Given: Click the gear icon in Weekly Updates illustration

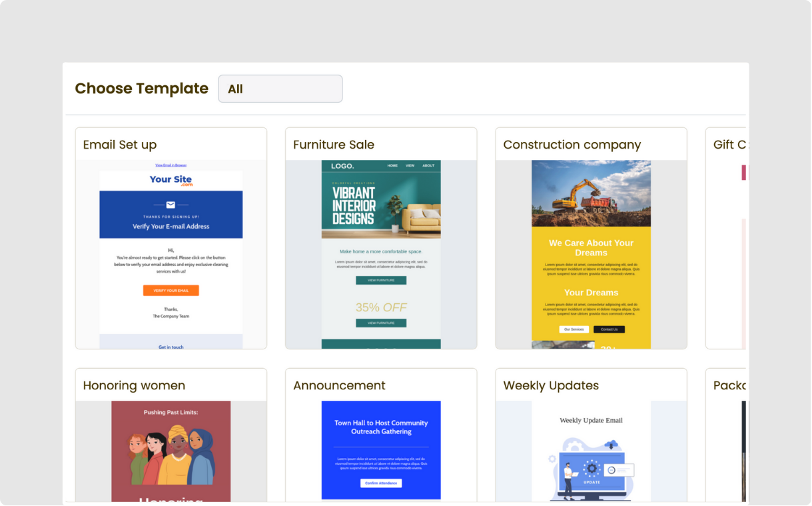Looking at the screenshot, I should click(592, 468).
